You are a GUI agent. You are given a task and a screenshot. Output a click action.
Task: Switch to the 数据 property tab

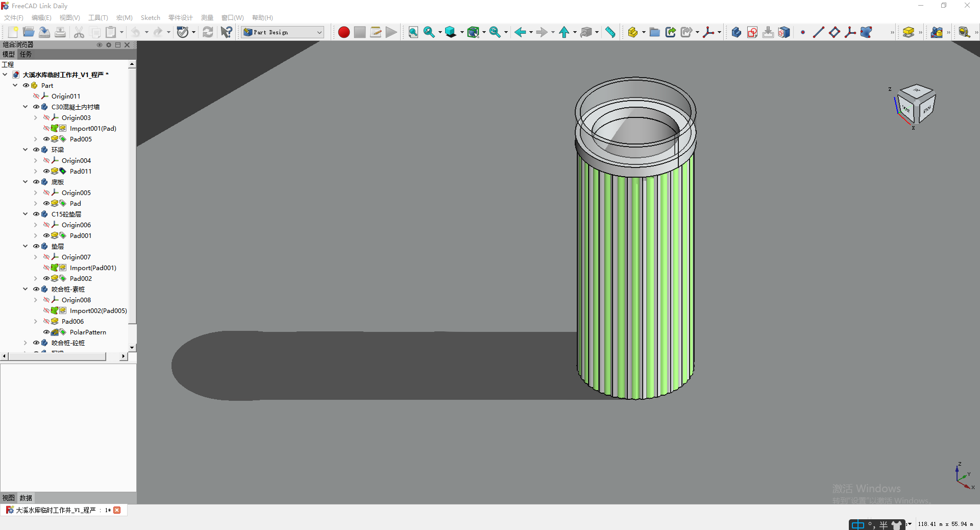tap(26, 498)
